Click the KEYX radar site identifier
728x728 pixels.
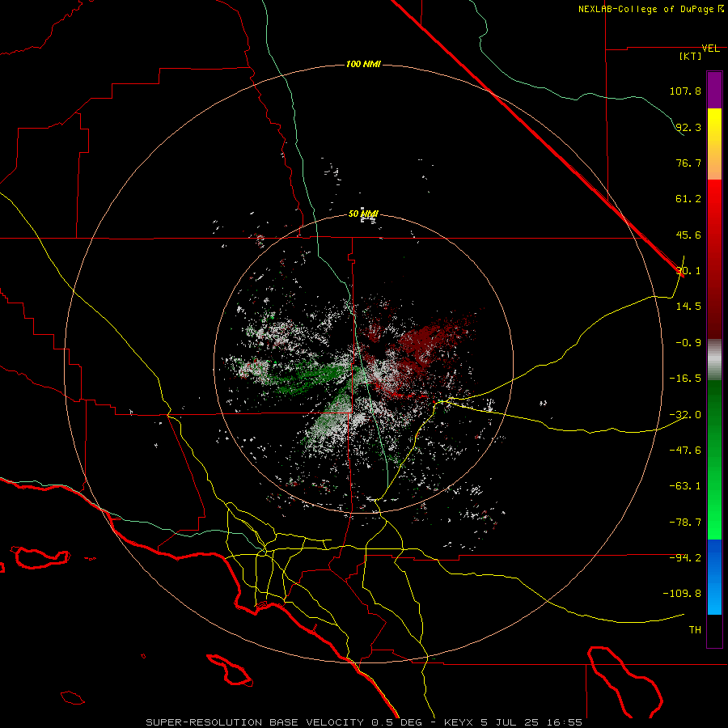point(459,722)
